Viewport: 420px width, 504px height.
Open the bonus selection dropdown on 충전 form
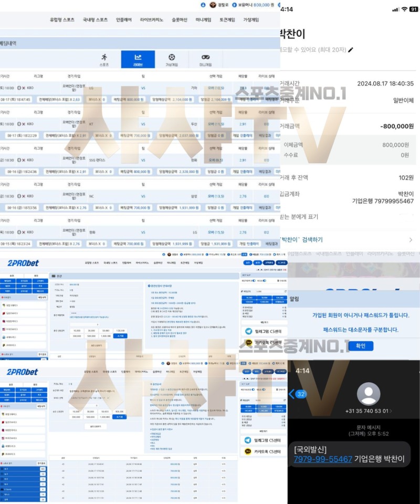[x=89, y=398]
